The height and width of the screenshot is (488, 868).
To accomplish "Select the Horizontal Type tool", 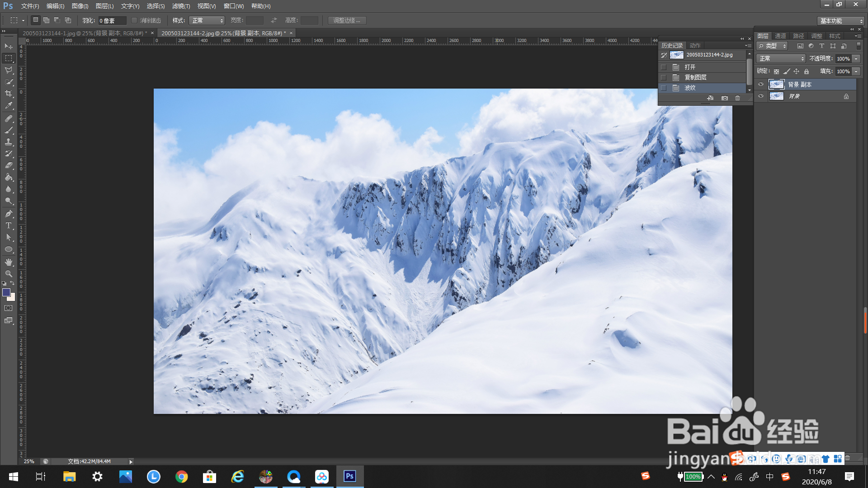I will [x=9, y=225].
